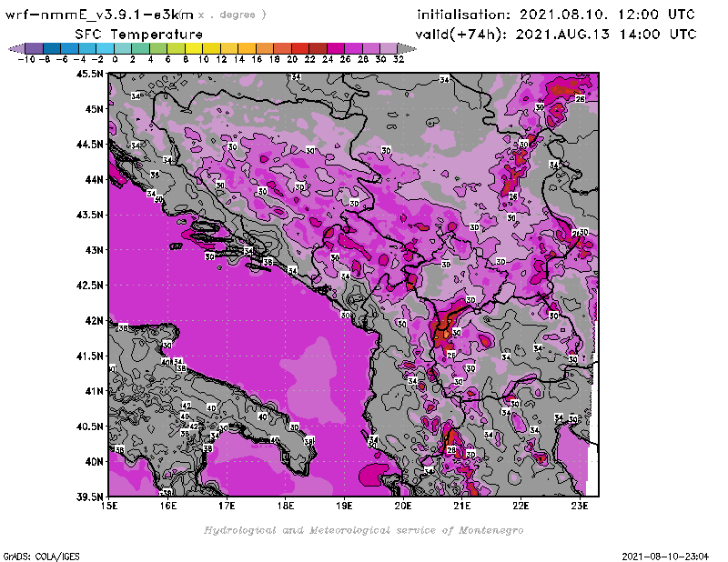Click the orange legend swatch between 16 and 18
The image size is (728, 562).
(x=265, y=48)
